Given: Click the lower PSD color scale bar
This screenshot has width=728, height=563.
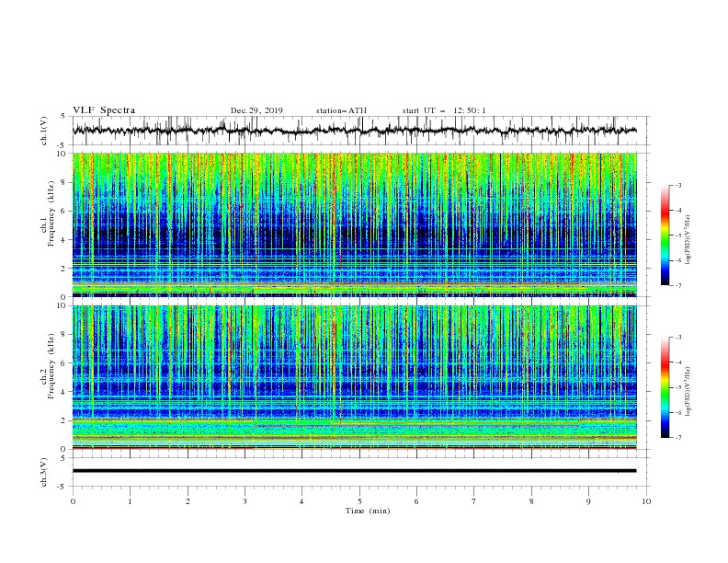Looking at the screenshot, I should pyautogui.click(x=665, y=387).
